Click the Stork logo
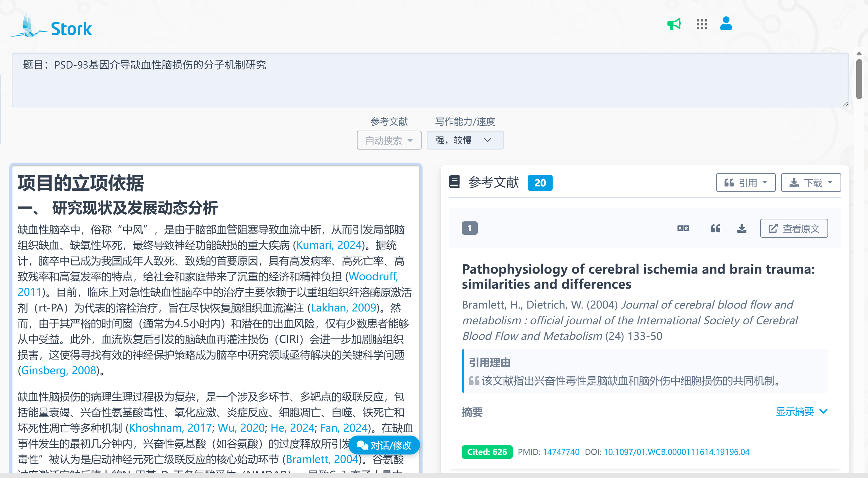 tap(51, 27)
